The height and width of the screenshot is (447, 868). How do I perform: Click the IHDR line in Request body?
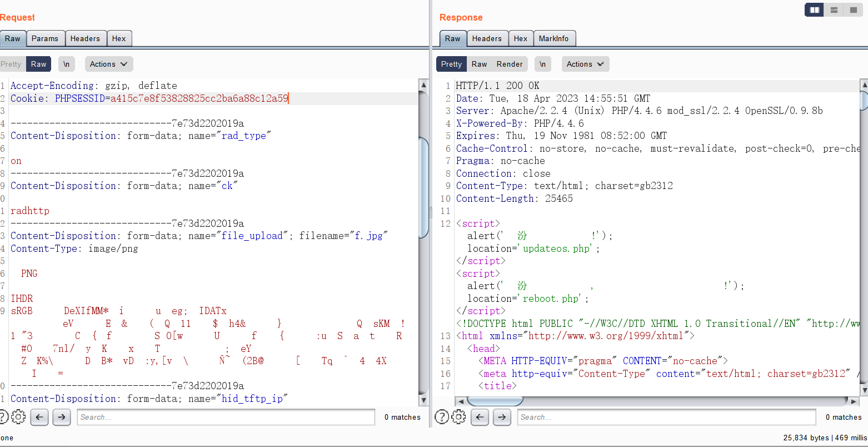22,299
